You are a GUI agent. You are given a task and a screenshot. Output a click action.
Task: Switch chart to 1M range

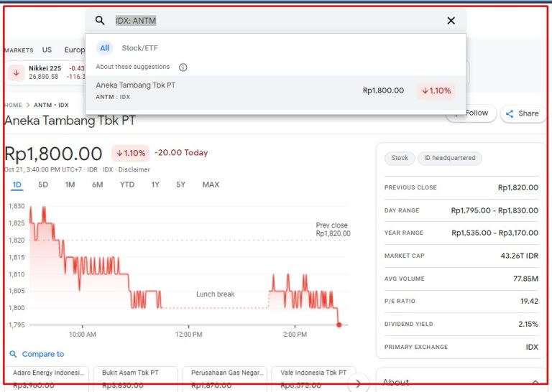pyautogui.click(x=70, y=185)
